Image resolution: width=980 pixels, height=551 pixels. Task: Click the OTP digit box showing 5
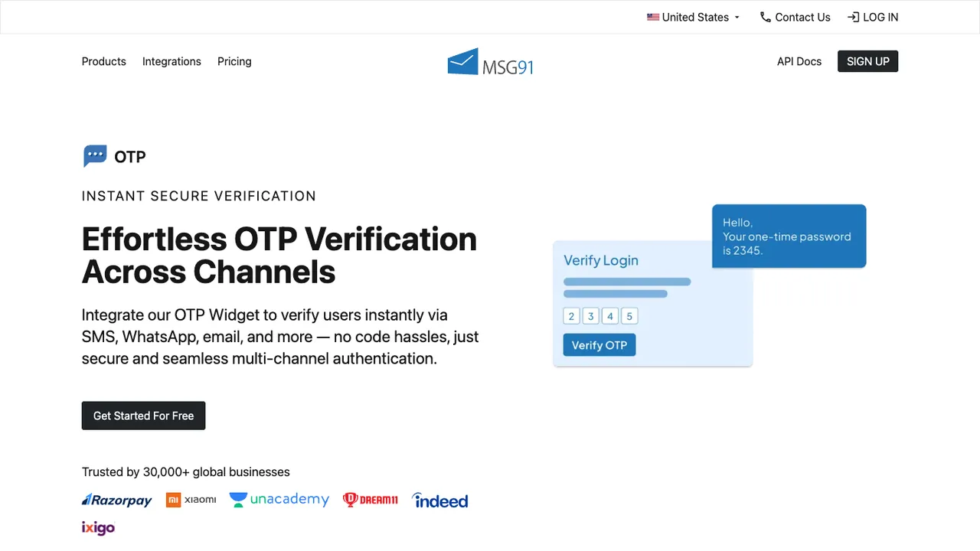pyautogui.click(x=629, y=316)
